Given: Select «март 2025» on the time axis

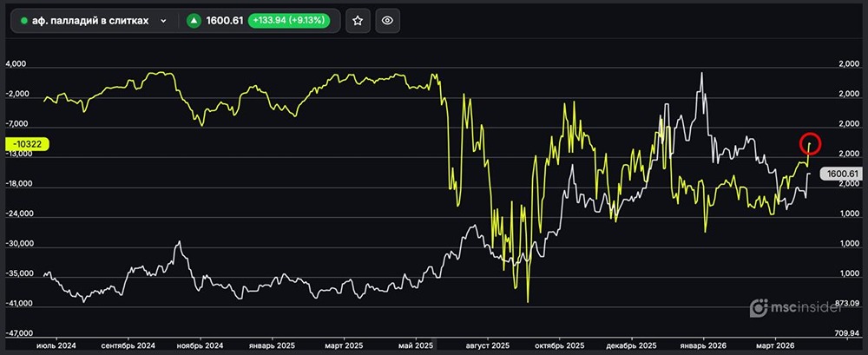Looking at the screenshot, I should (345, 345).
